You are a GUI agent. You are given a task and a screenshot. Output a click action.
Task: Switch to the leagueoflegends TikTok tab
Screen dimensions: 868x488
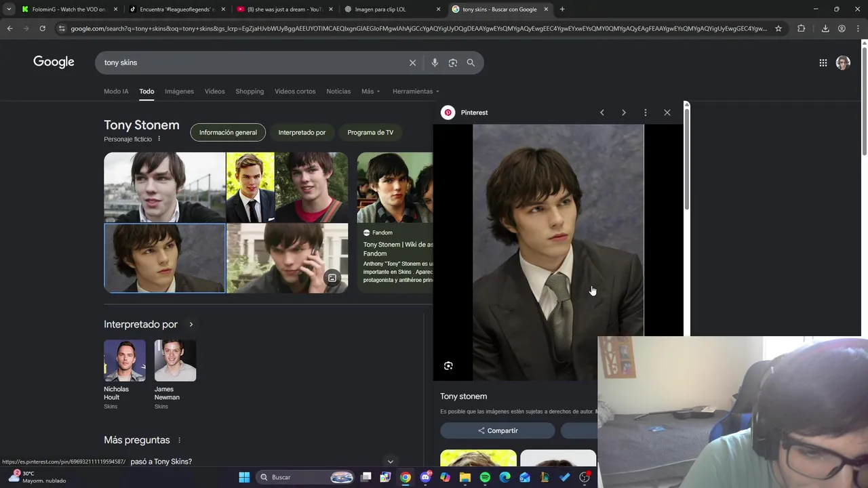(x=176, y=9)
